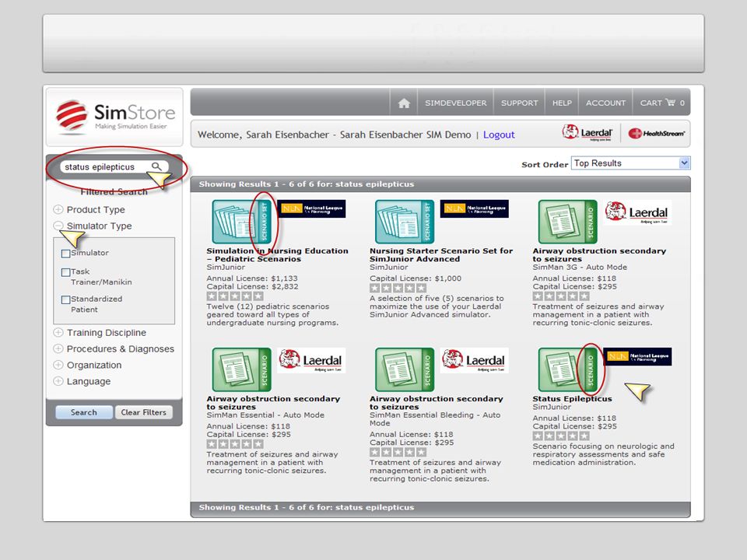Image resolution: width=747 pixels, height=560 pixels.
Task: Open the Status Epilepticus title link
Action: 572,398
